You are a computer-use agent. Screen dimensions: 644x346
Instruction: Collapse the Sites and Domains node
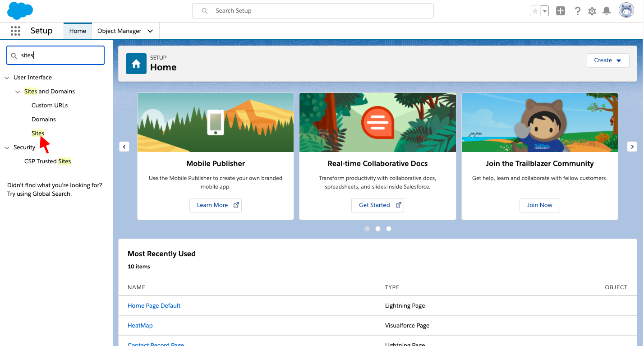click(x=18, y=92)
